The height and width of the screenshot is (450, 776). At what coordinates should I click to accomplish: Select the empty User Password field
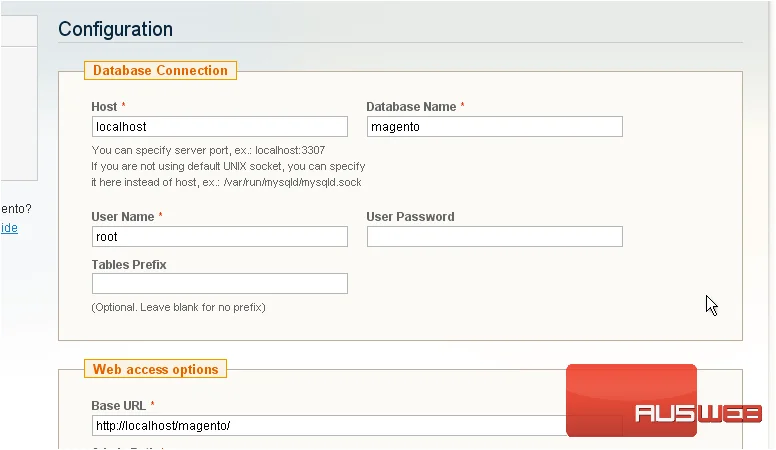pos(494,237)
